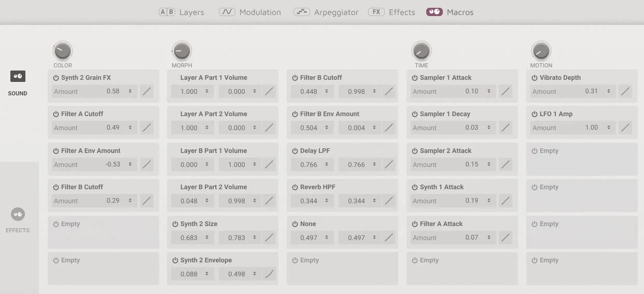
Task: Adjust Synth 2 Grain FX amount stepper arrows
Action: pos(130,91)
